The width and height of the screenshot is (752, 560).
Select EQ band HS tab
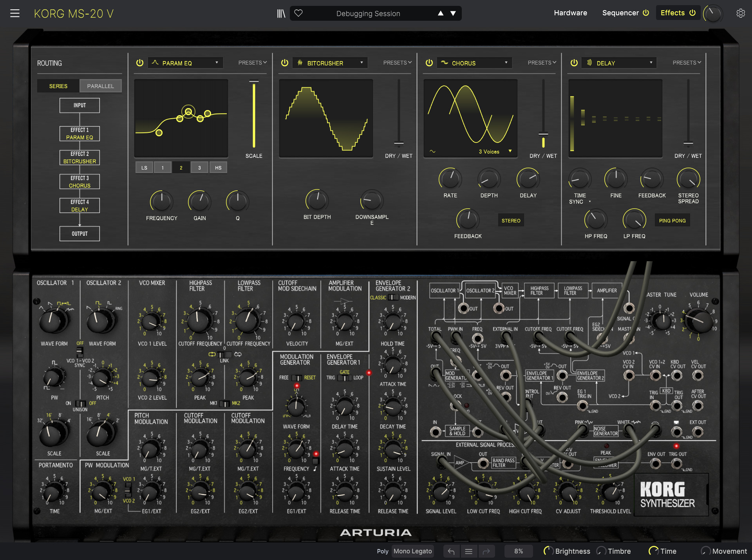[218, 168]
